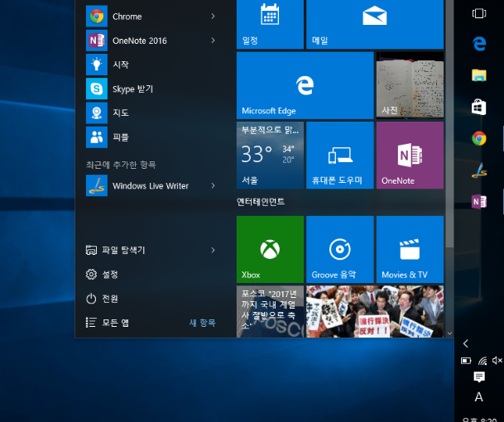
Task: Expand 파일 탐색기 jump list arrow
Action: pyautogui.click(x=213, y=250)
